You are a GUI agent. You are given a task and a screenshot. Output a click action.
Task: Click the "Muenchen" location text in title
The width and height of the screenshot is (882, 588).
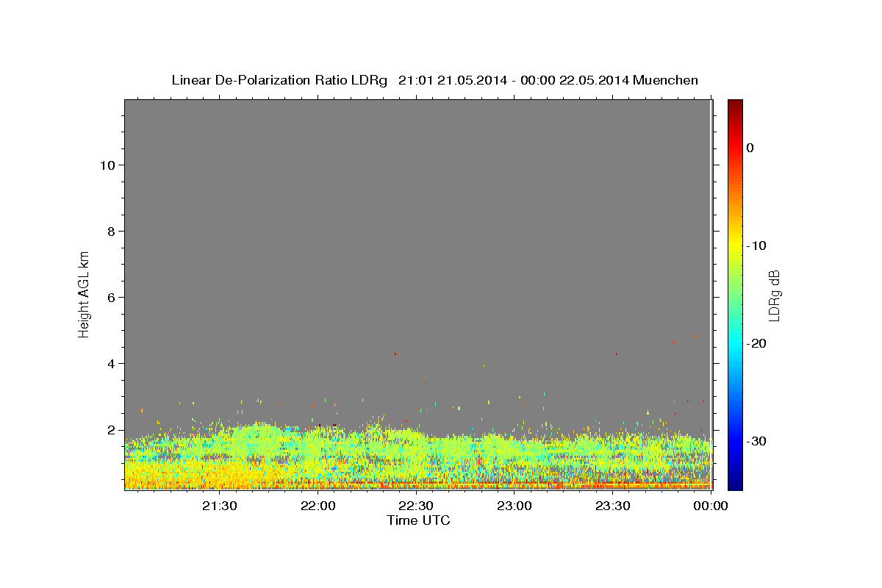[667, 80]
